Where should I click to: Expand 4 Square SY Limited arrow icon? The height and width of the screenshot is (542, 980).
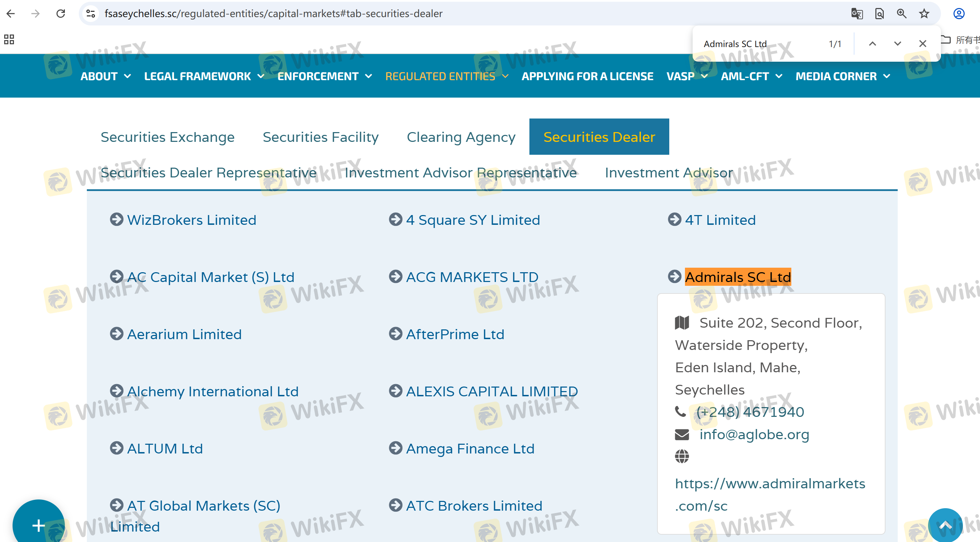click(x=395, y=219)
